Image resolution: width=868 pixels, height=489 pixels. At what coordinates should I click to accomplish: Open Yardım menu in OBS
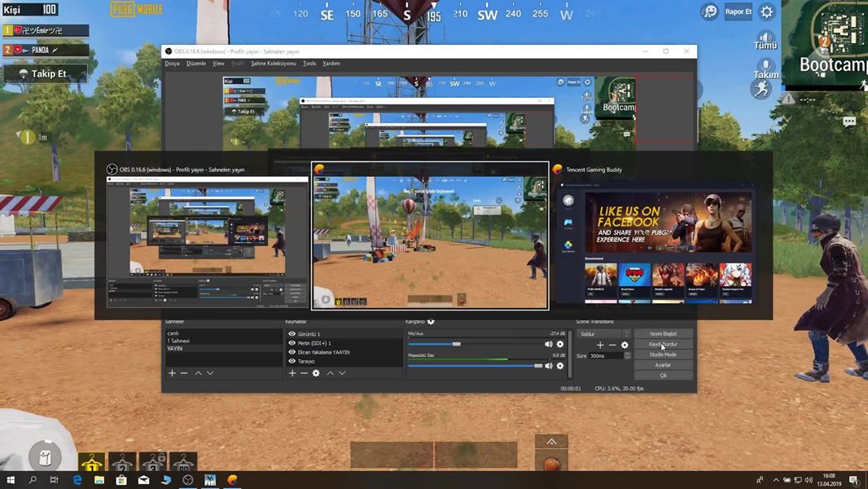(331, 63)
